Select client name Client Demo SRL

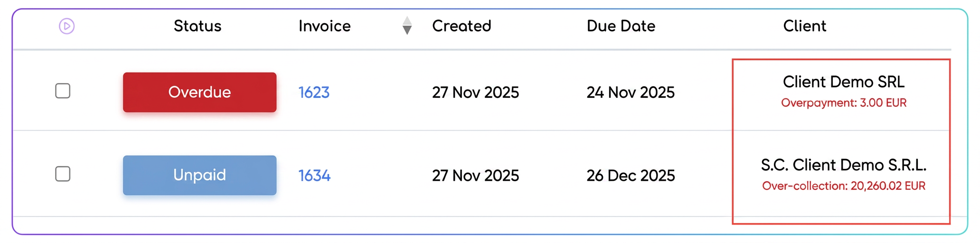(844, 82)
